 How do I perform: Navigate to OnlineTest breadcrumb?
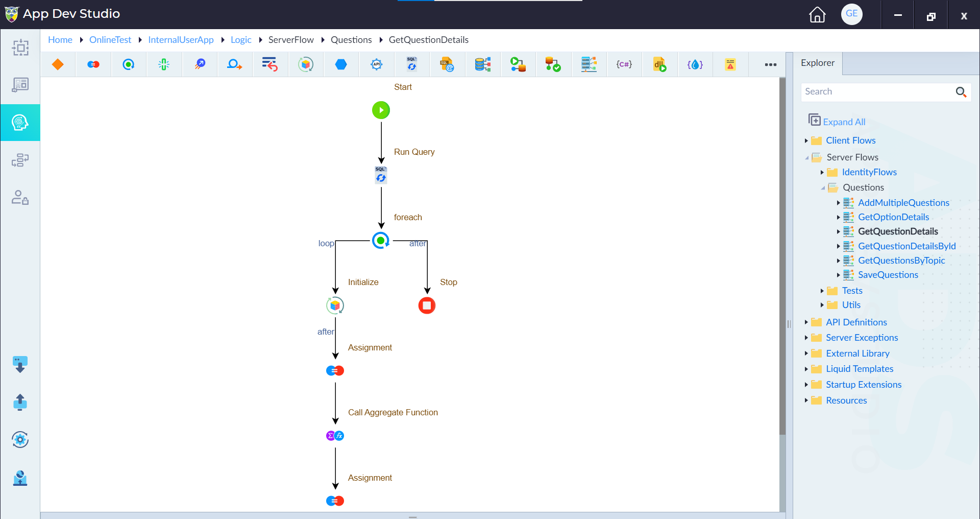110,40
